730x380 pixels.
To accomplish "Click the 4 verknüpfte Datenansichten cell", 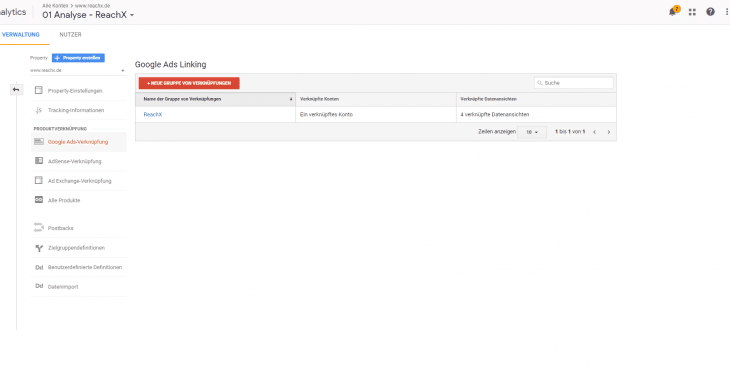I will [536, 115].
